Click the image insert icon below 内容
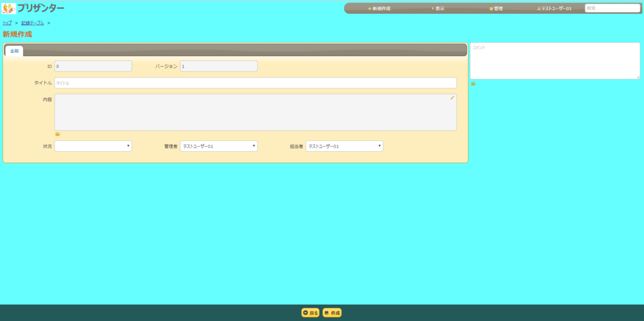The height and width of the screenshot is (321, 644). pyautogui.click(x=57, y=135)
